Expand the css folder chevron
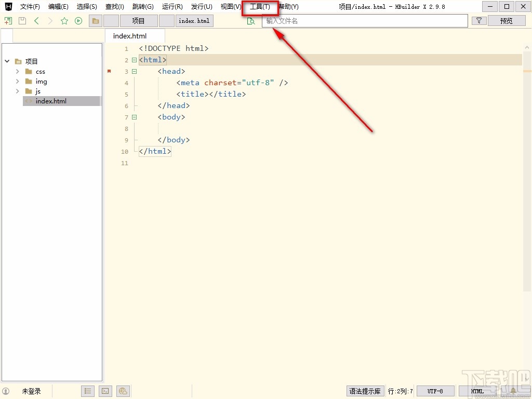The width and height of the screenshot is (532, 399). pos(17,72)
